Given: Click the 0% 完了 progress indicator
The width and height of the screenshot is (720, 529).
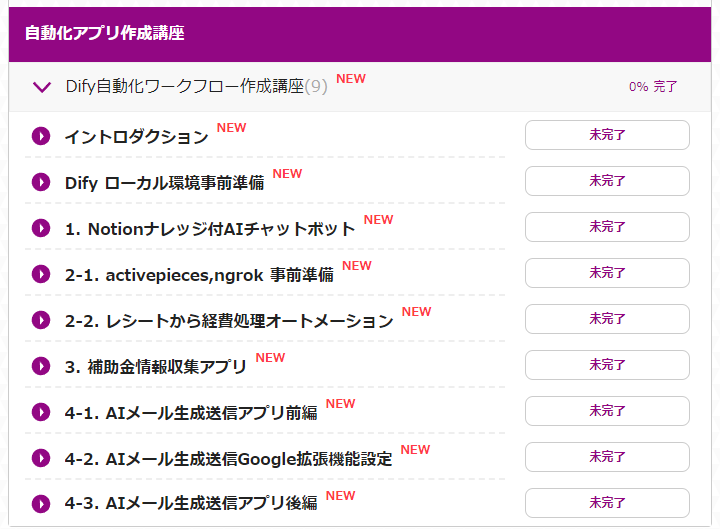Looking at the screenshot, I should coord(653,86).
